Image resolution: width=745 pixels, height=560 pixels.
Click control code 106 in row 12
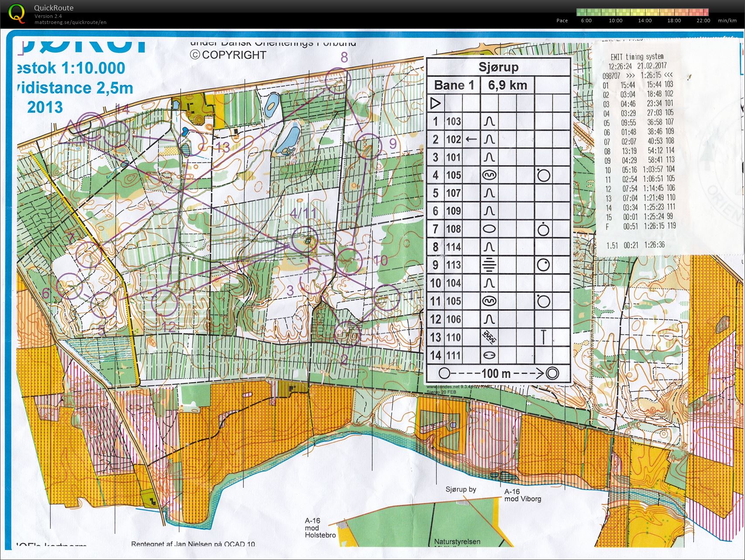click(x=453, y=319)
